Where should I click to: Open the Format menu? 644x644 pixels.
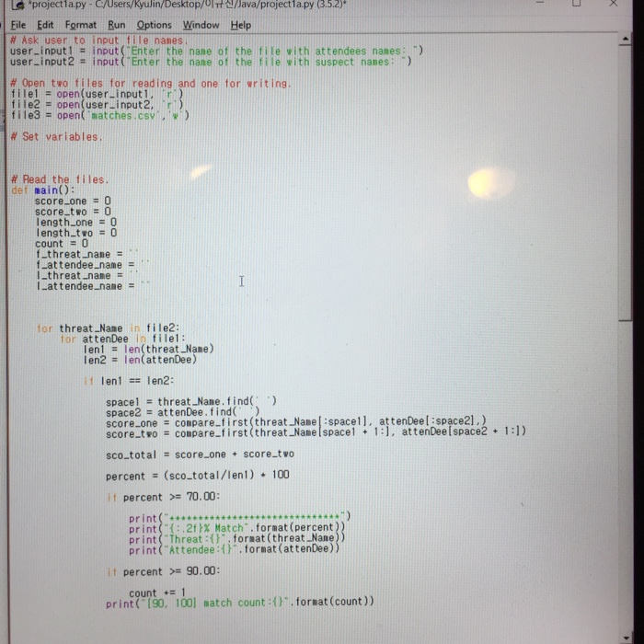81,25
